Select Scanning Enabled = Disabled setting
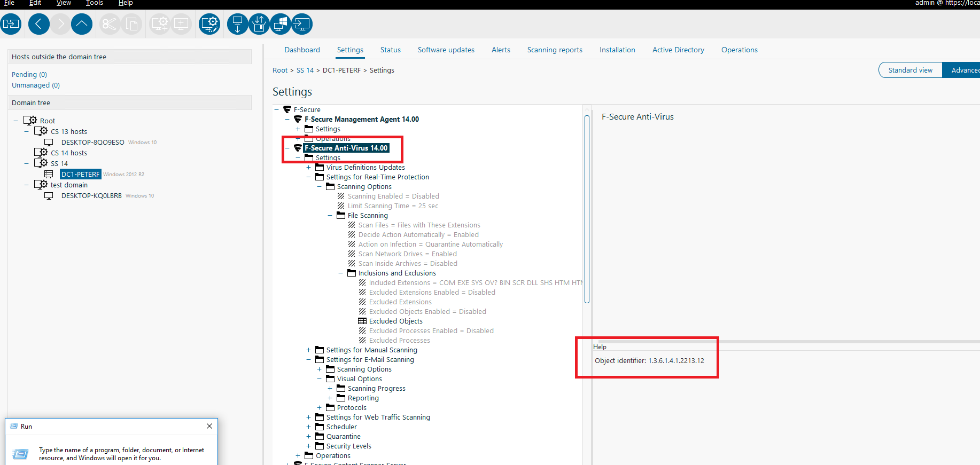 (393, 196)
